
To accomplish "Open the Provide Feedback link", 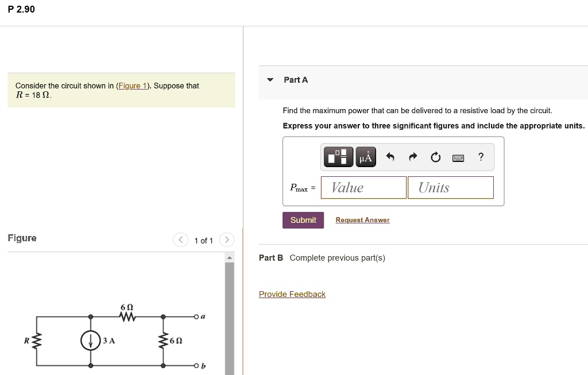I will [x=292, y=294].
